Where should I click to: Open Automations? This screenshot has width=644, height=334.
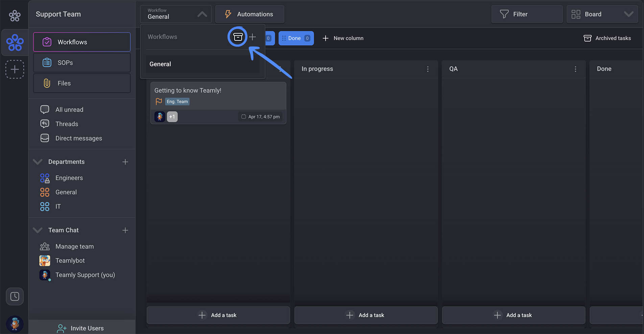coord(250,14)
